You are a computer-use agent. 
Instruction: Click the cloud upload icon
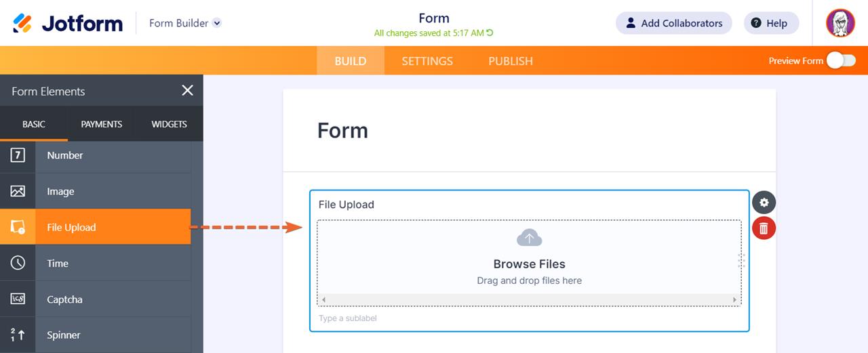530,238
